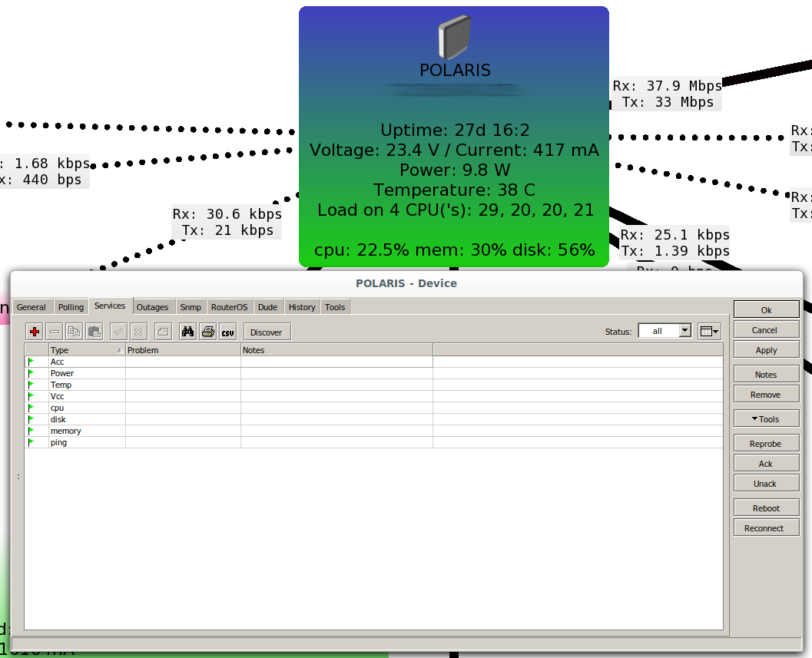The image size is (812, 658).
Task: Sort by the Type column header
Action: tap(87, 350)
